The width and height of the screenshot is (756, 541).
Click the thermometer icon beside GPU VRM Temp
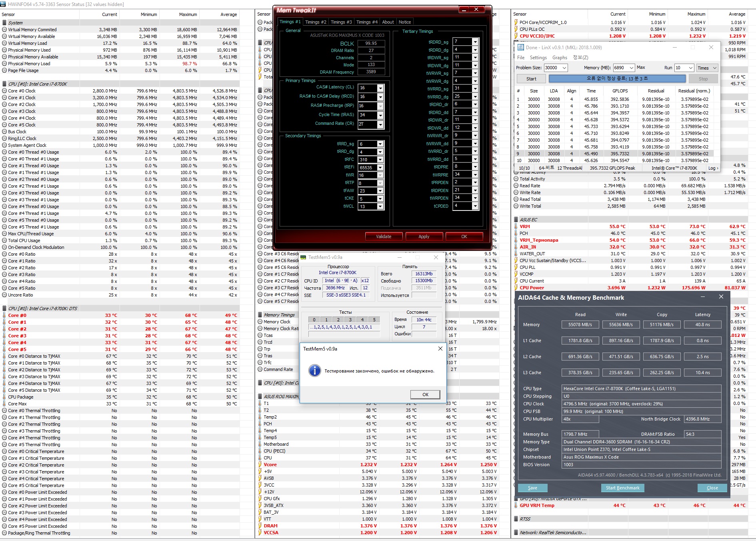coord(516,505)
